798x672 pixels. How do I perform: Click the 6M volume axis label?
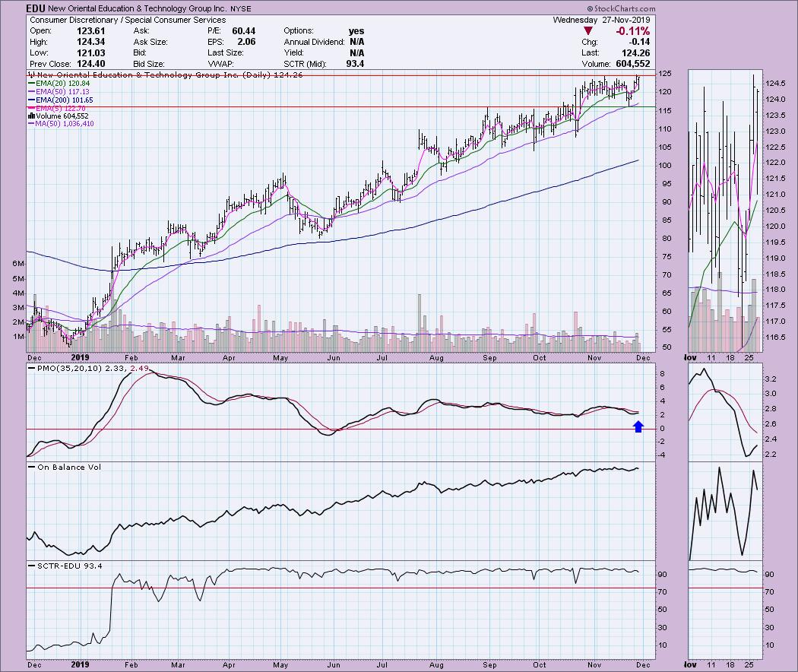(x=18, y=264)
